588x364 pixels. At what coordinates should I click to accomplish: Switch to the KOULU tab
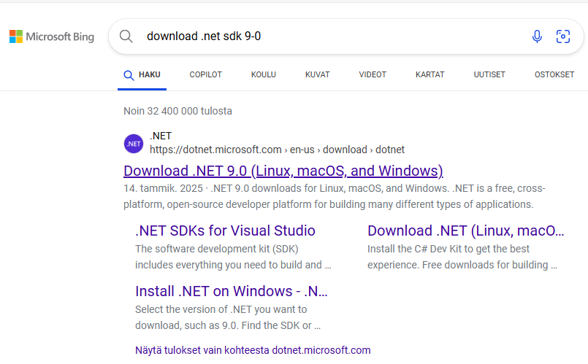point(263,74)
